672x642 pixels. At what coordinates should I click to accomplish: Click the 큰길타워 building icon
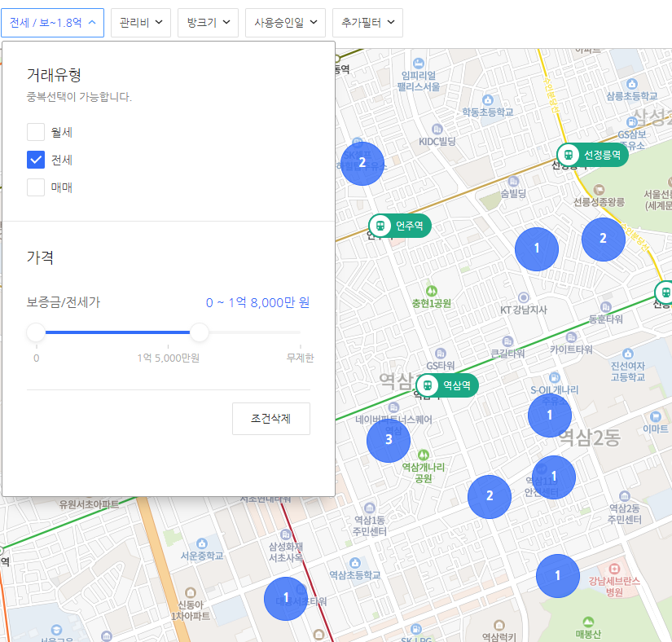tap(507, 341)
